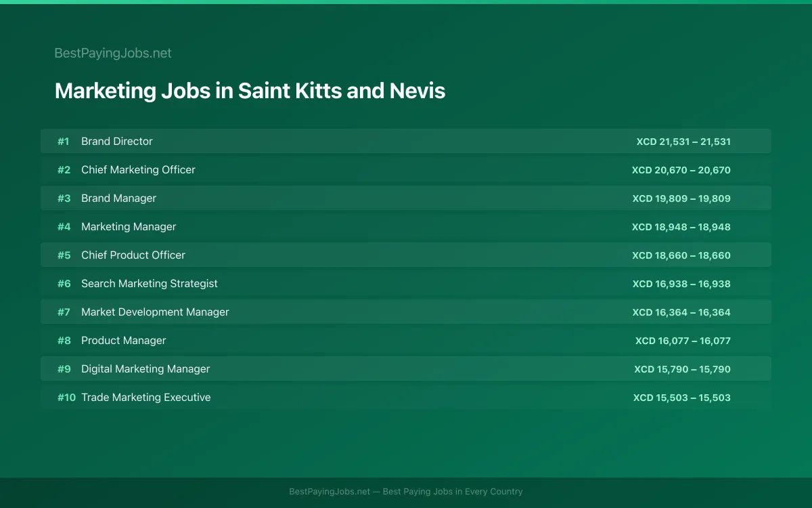Click salary XCD 21,531 – 21,531
The image size is (812, 508).
[683, 142]
